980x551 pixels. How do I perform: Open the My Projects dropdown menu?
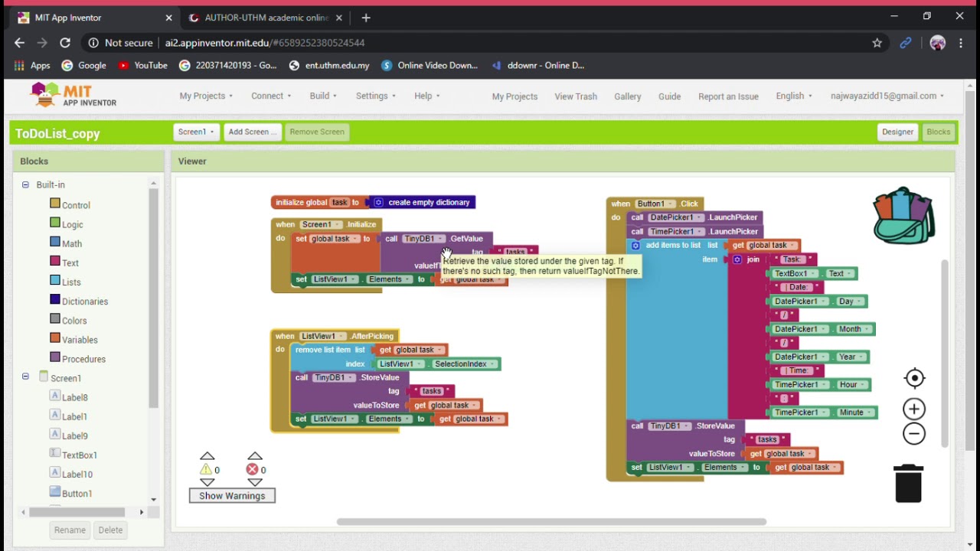click(206, 96)
